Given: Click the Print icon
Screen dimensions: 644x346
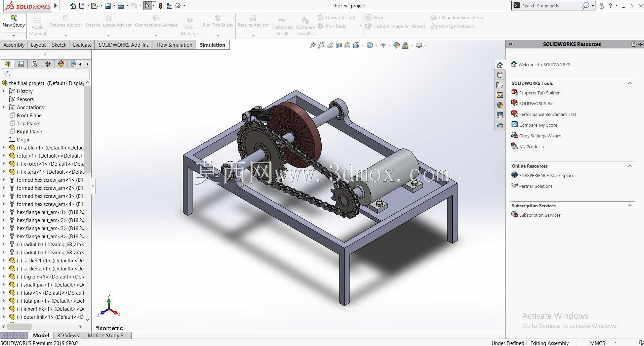Looking at the screenshot, I should 121,6.
